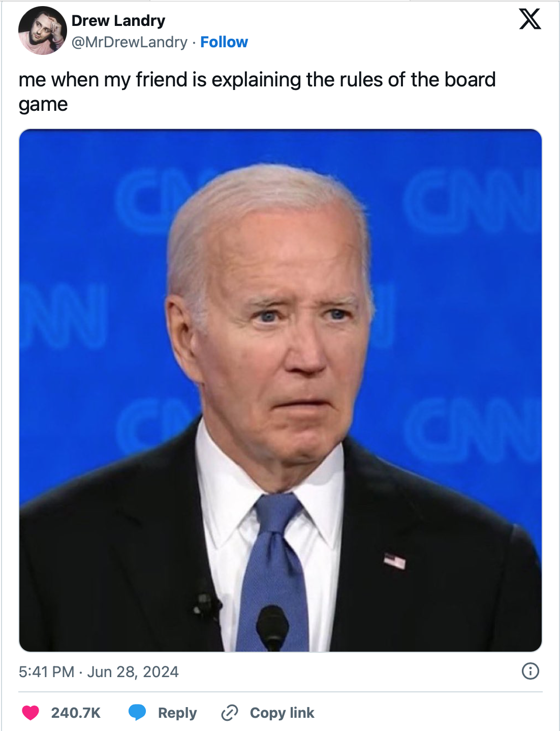The height and width of the screenshot is (731, 560).
Task: Click the 240.7K like count
Action: pyautogui.click(x=76, y=713)
